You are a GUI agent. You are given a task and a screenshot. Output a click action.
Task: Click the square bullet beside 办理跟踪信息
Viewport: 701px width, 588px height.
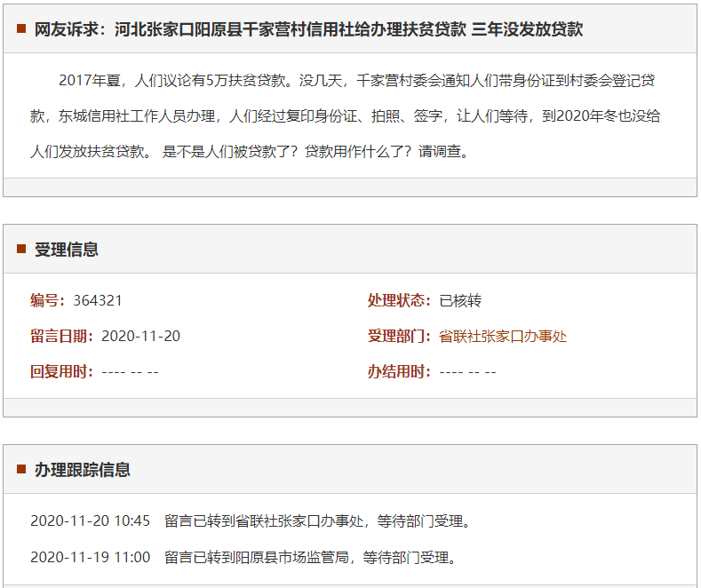pos(21,469)
